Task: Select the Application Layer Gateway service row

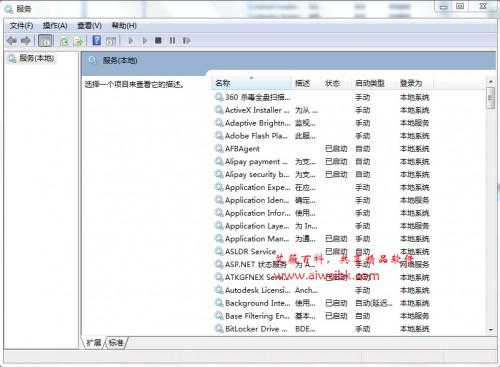Action: click(322, 226)
